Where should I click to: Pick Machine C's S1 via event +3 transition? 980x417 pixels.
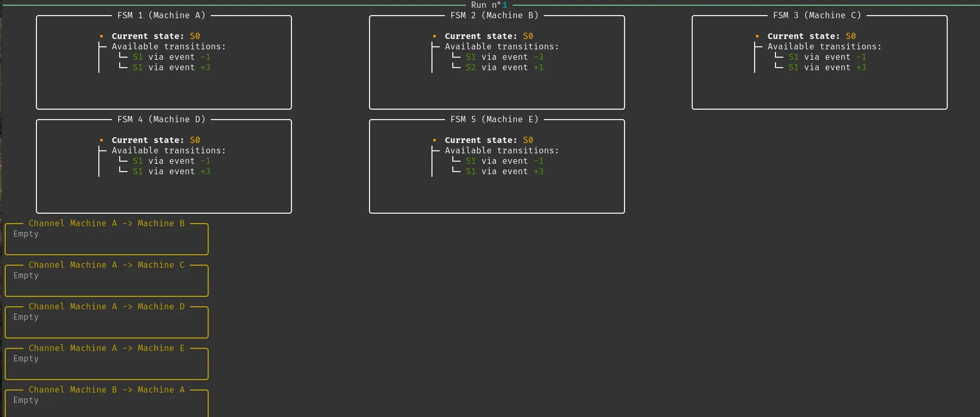pyautogui.click(x=827, y=68)
